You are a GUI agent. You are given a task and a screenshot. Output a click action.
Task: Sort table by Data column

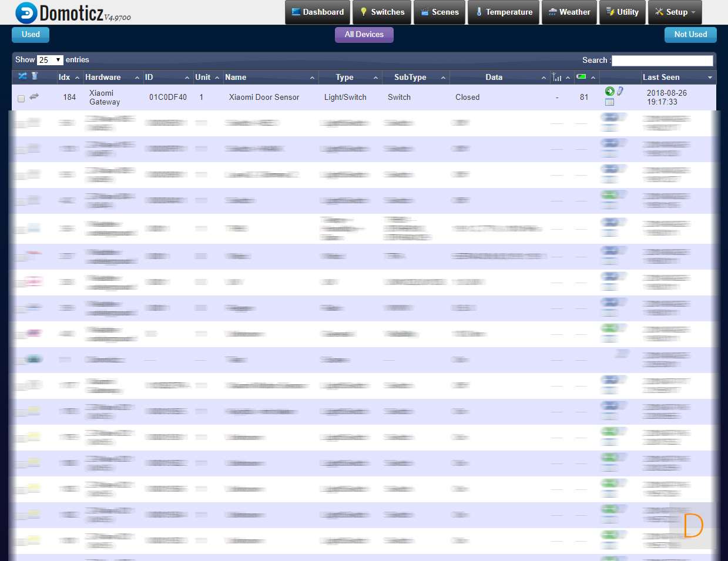(x=499, y=77)
